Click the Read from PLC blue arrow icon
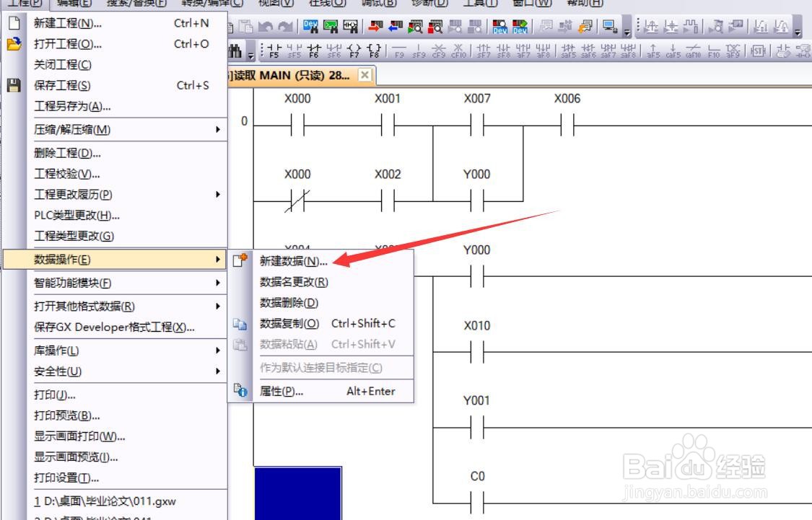 click(396, 26)
